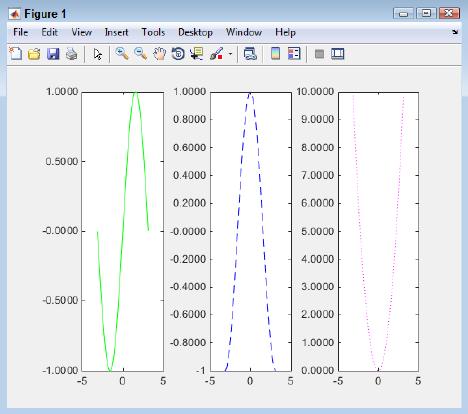
Task: Save the figure using the floppy disk icon
Action: pos(53,54)
